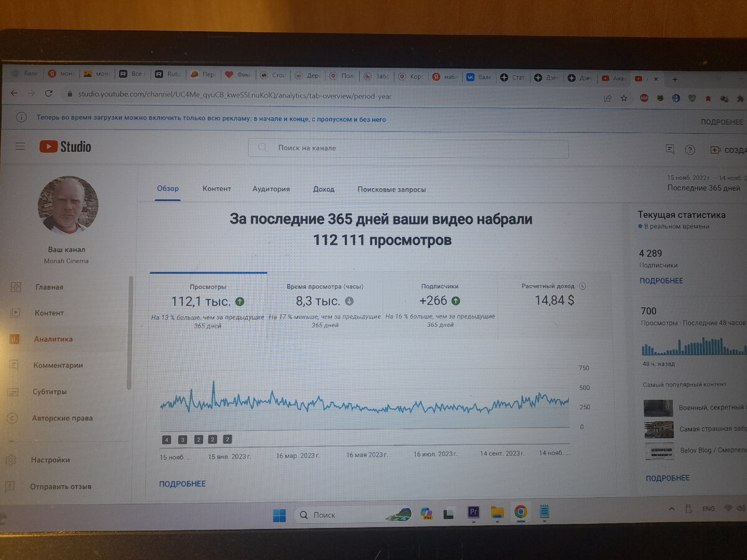Image resolution: width=747 pixels, height=560 pixels.
Task: Click the browser forward arrow
Action: click(x=32, y=93)
